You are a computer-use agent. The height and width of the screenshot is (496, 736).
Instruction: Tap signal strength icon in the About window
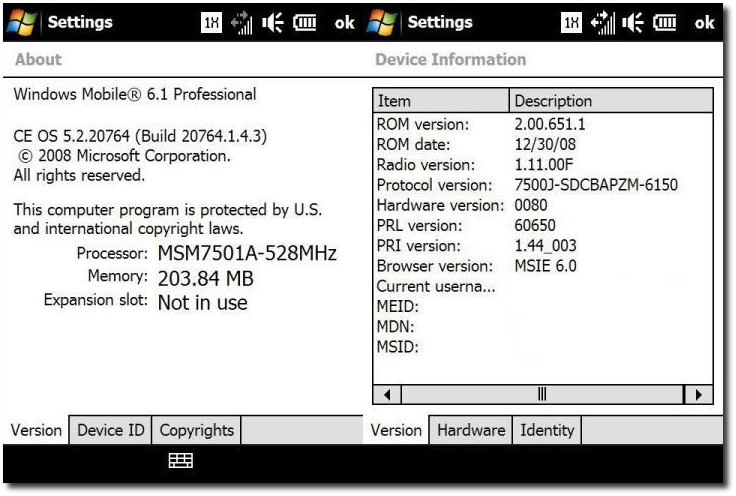[x=242, y=23]
